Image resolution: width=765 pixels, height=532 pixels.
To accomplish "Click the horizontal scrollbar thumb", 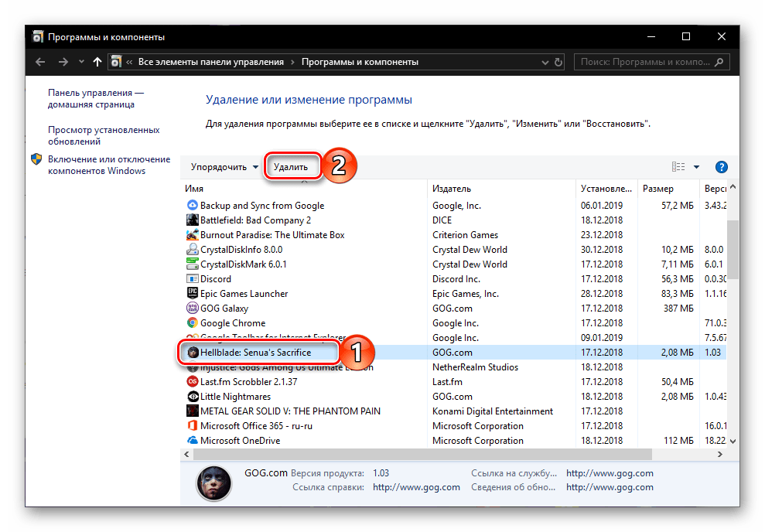I will click(422, 454).
